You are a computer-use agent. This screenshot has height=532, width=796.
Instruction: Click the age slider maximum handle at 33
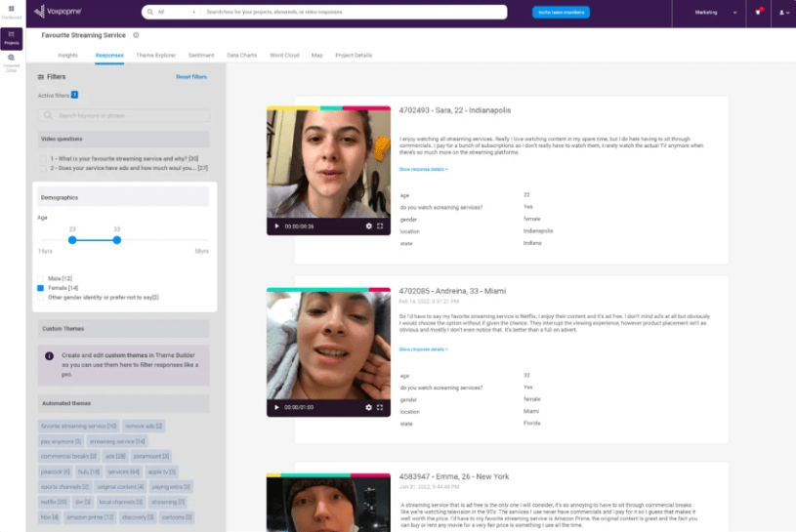tap(117, 240)
